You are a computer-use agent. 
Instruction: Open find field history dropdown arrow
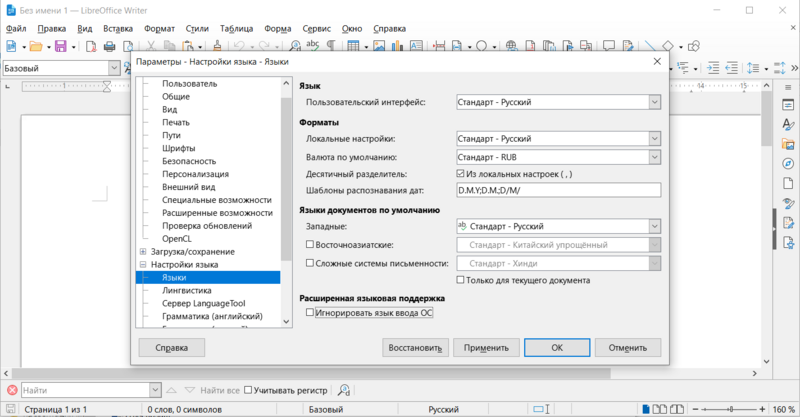pos(155,390)
